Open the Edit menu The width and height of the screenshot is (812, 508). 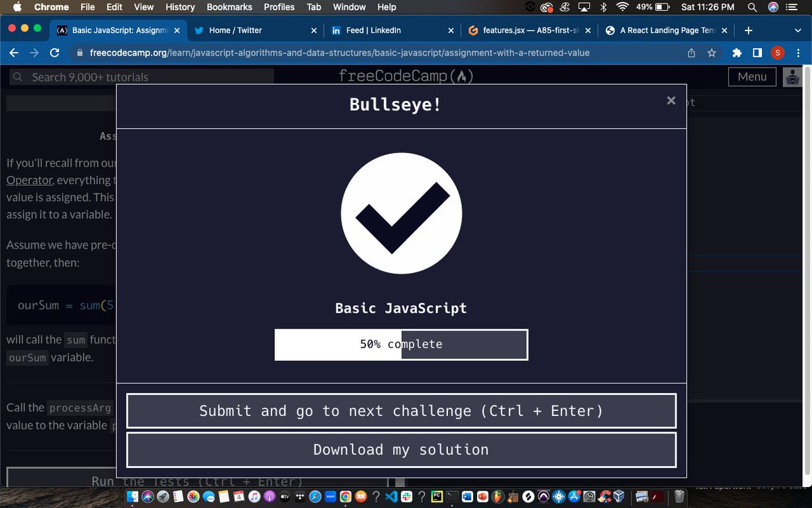point(114,7)
